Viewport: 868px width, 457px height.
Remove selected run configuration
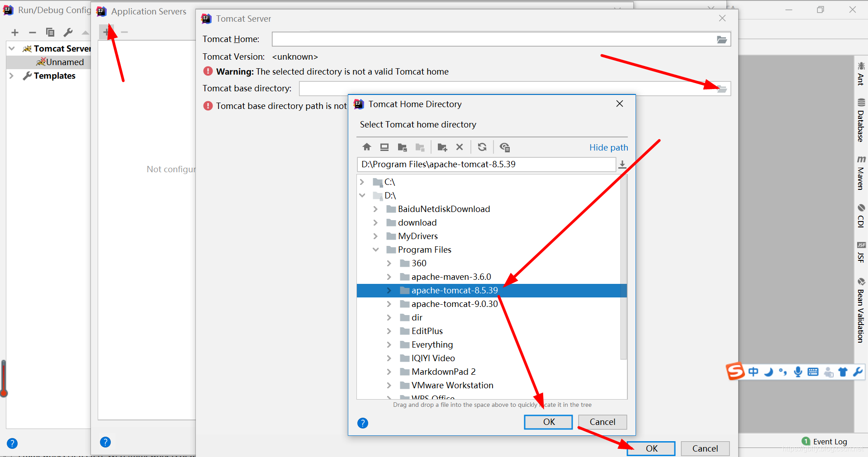coord(33,33)
